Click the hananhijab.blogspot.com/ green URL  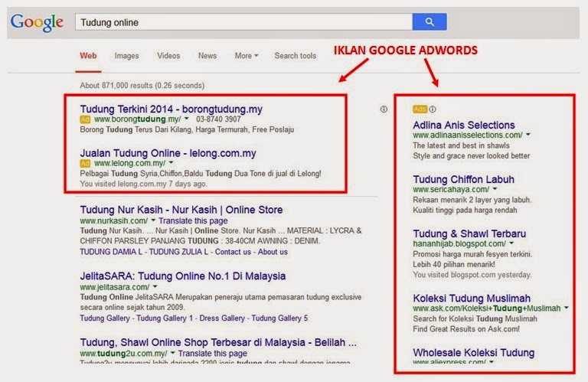point(459,243)
